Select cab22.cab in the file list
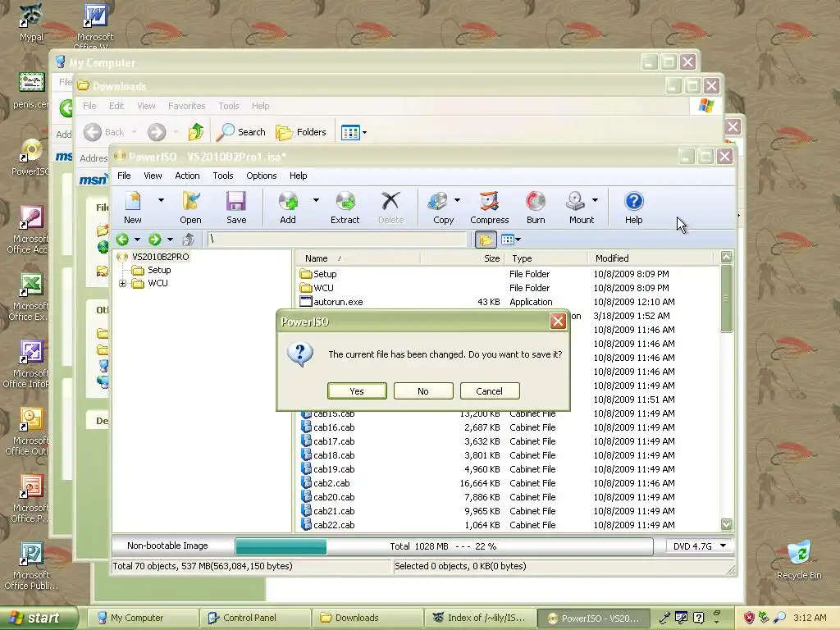 tap(334, 525)
